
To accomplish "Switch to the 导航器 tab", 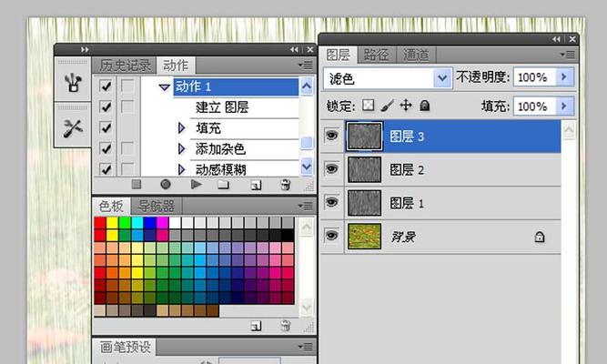I will coord(157,206).
